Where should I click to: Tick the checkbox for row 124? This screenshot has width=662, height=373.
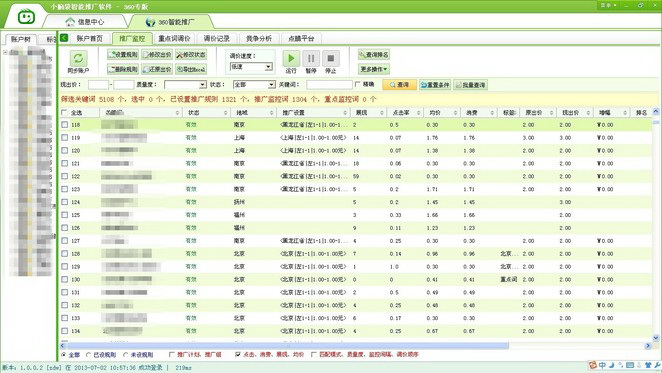coord(65,202)
